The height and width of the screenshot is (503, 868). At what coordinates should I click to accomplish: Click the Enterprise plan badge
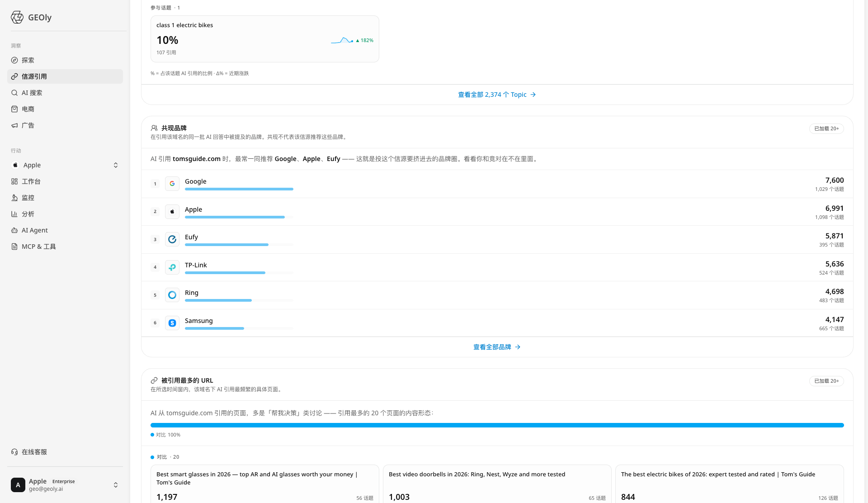pos(64,481)
